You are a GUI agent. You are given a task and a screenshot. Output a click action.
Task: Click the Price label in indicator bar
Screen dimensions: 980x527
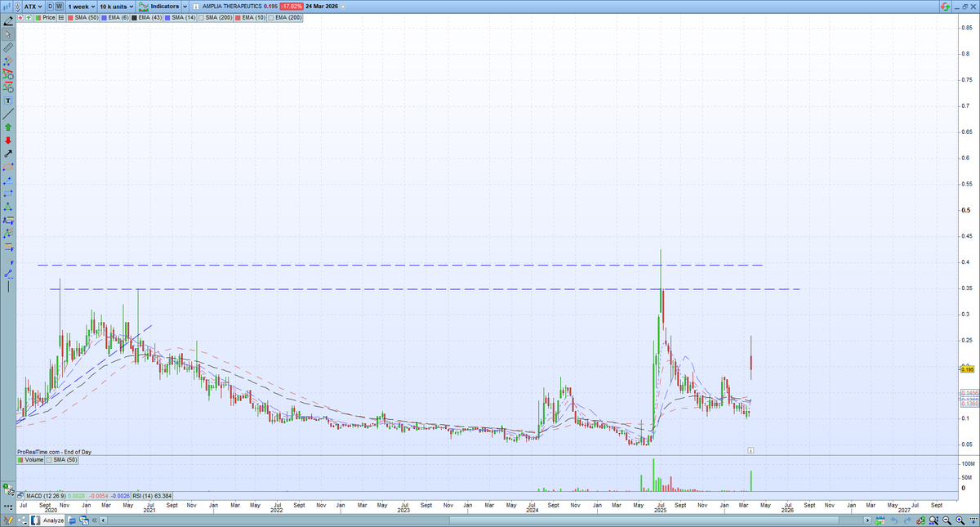(x=46, y=17)
